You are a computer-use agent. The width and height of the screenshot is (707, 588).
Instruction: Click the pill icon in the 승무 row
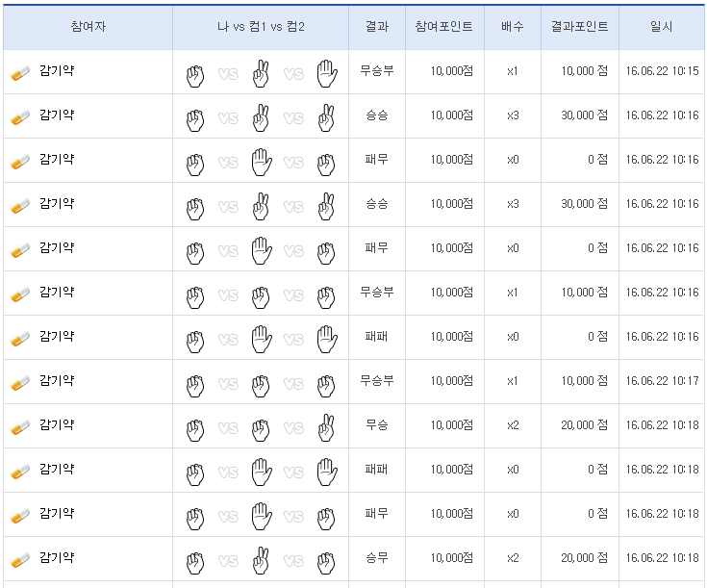[x=21, y=559]
